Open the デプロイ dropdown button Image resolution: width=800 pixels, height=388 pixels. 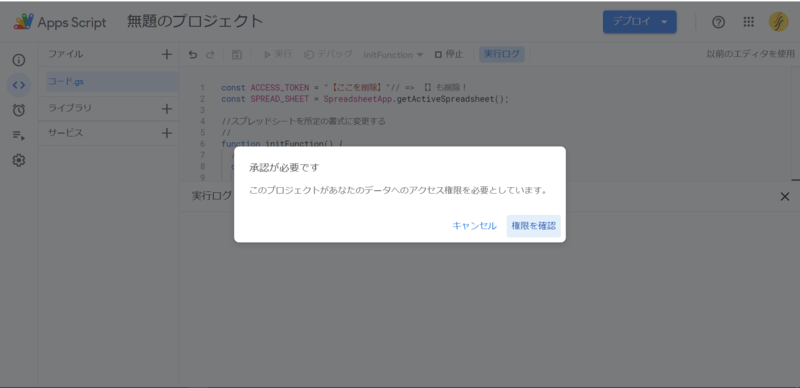pyautogui.click(x=640, y=22)
